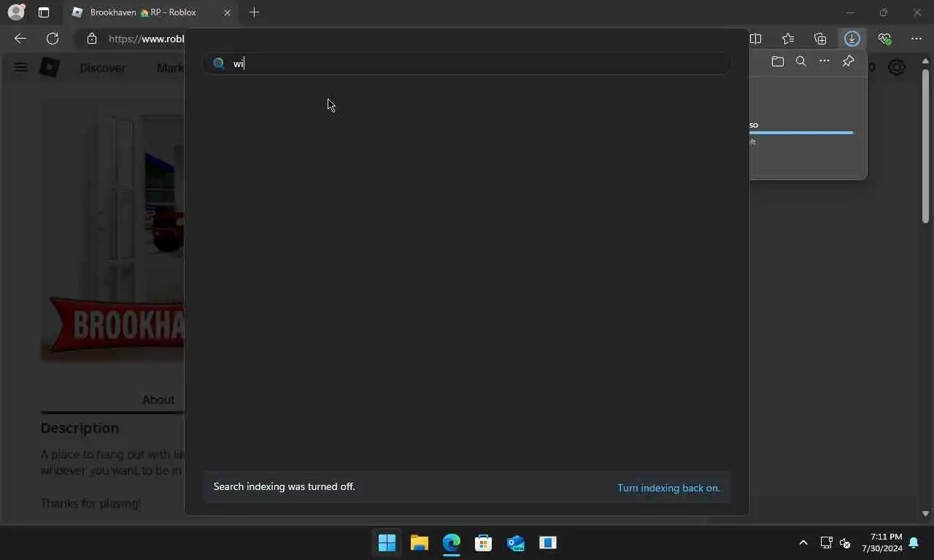Pin the Downloads panel
Screen dimensions: 934x560
coord(848,62)
